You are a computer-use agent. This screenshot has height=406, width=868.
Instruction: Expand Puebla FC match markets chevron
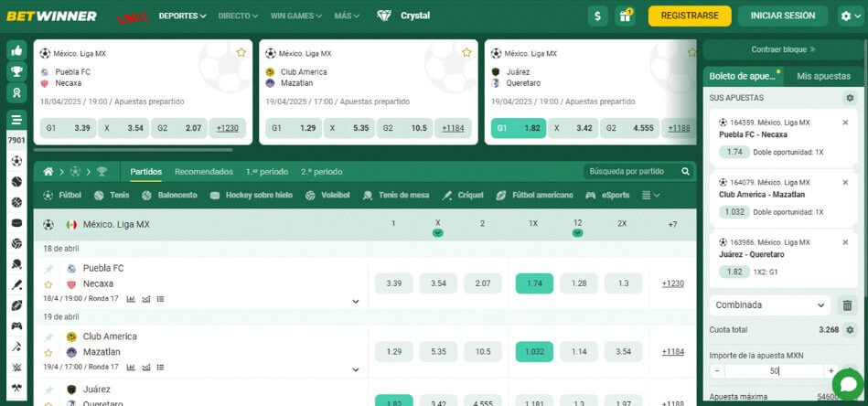(356, 302)
